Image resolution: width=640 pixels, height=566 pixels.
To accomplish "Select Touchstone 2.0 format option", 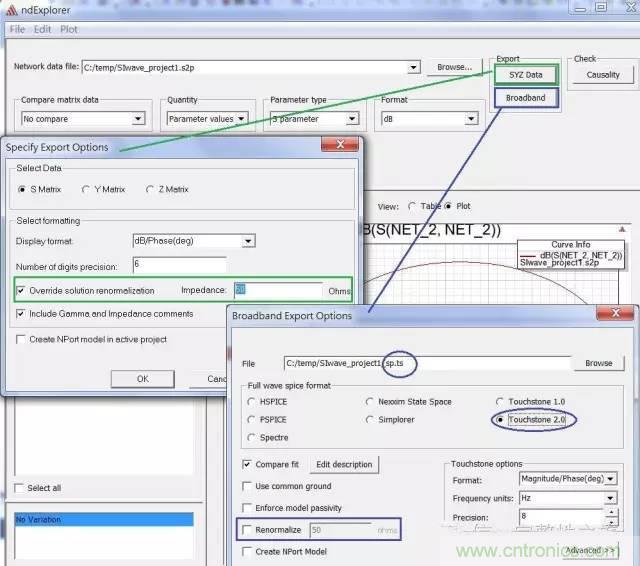I will pyautogui.click(x=501, y=420).
